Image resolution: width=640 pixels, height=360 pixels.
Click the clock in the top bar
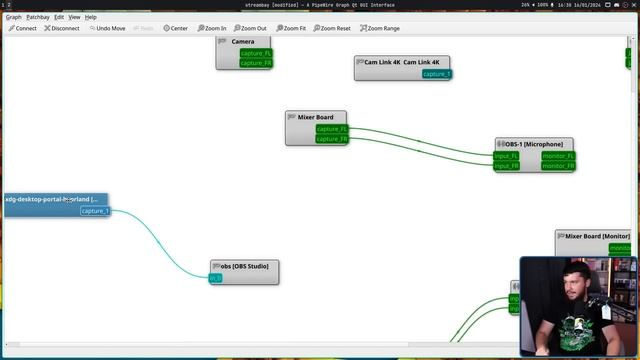click(579, 5)
